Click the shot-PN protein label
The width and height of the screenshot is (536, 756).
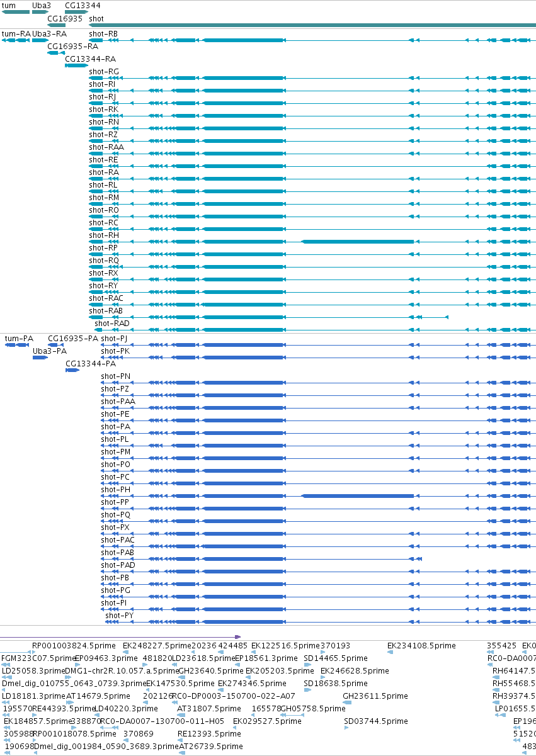click(115, 376)
